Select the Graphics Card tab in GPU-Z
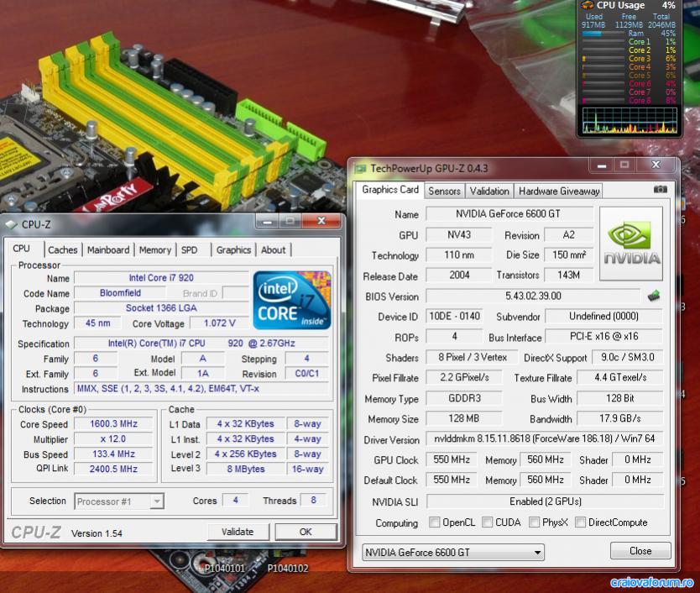Screen dimensions: 700x593 click(390, 190)
